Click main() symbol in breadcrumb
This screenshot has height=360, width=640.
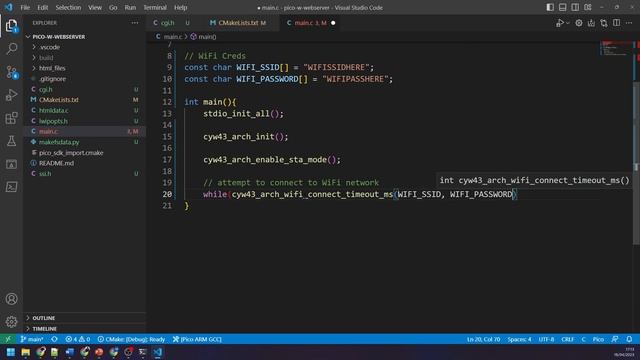coord(203,37)
